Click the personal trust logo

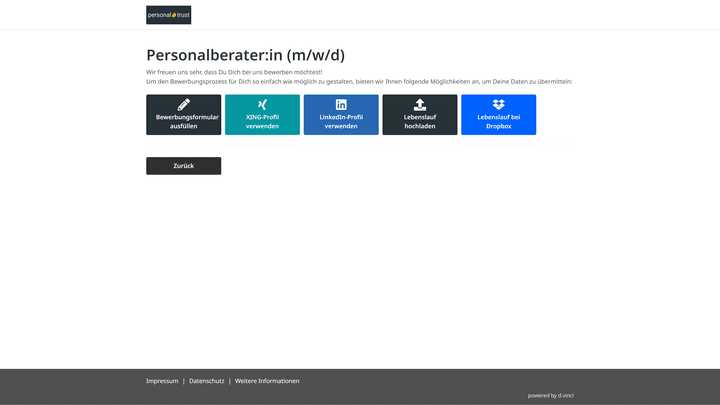coord(168,15)
